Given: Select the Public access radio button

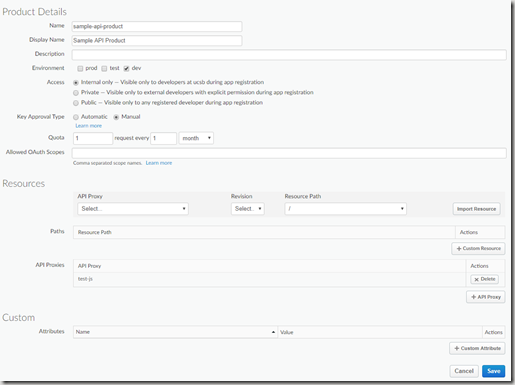Looking at the screenshot, I should (76, 103).
